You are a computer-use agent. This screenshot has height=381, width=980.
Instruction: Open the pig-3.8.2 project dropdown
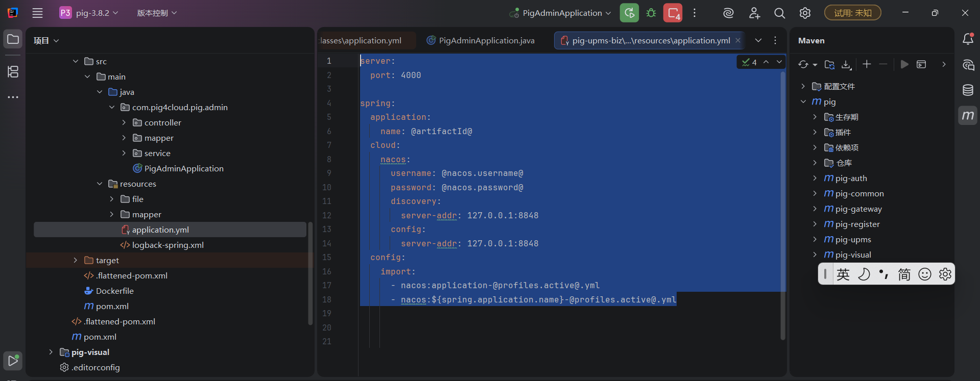point(89,13)
